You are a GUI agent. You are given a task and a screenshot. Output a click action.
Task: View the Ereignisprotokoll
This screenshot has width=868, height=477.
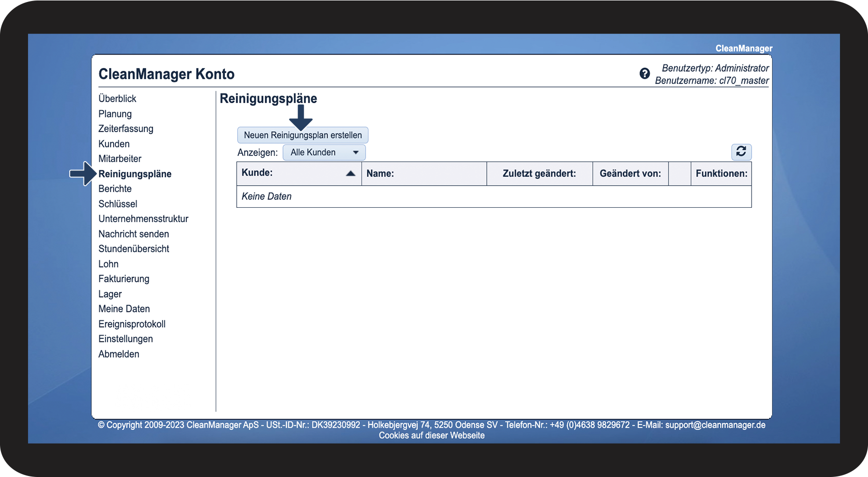132,324
